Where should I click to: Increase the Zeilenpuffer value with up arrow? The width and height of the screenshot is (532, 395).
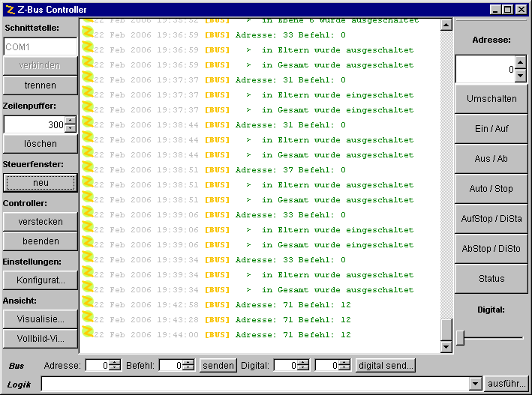[71, 121]
